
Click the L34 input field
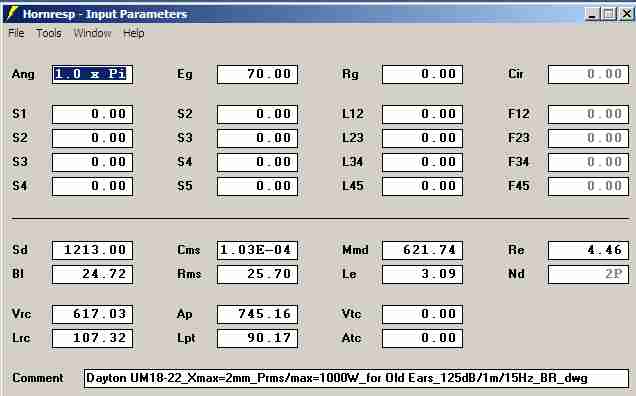coord(422,162)
